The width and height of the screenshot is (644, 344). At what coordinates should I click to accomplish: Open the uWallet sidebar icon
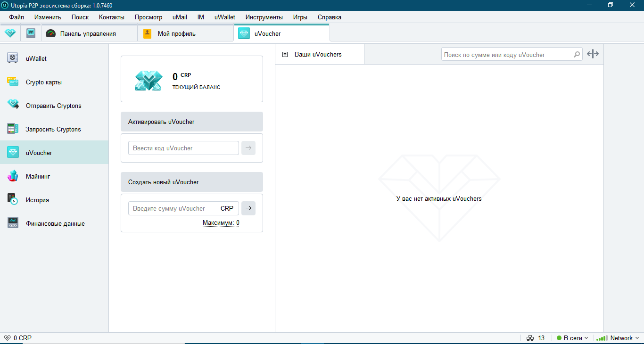[13, 58]
